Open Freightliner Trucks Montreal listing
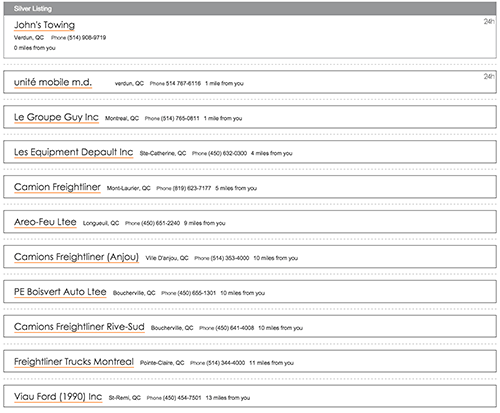Viewport: 500px width, 413px height. [x=74, y=362]
